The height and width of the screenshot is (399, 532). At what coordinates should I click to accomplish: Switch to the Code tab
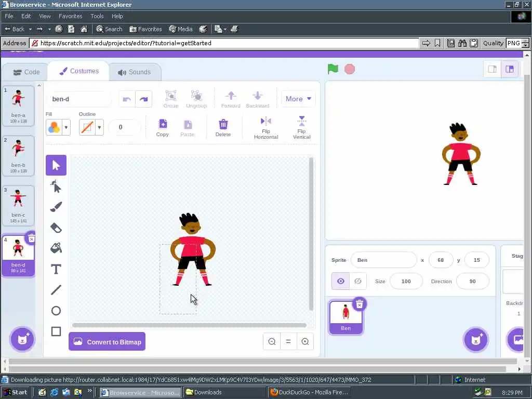point(26,72)
